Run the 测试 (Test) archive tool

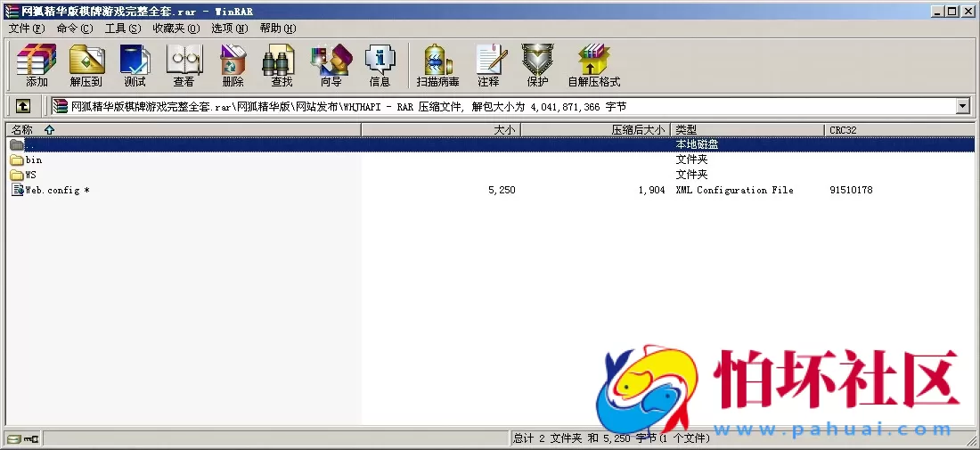135,65
